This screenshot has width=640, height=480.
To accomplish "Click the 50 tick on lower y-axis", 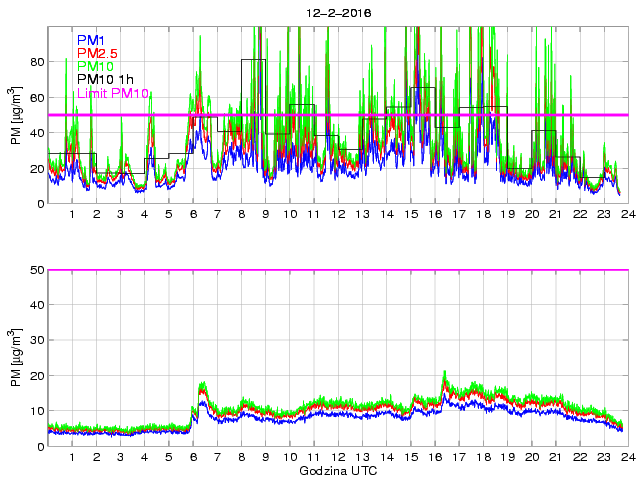I will (37, 270).
